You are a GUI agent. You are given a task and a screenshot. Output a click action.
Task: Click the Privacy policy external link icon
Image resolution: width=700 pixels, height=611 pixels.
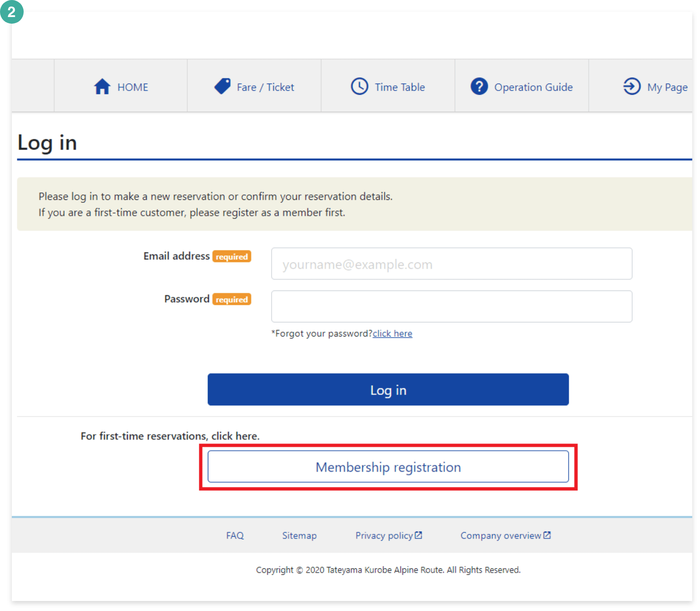coord(418,535)
